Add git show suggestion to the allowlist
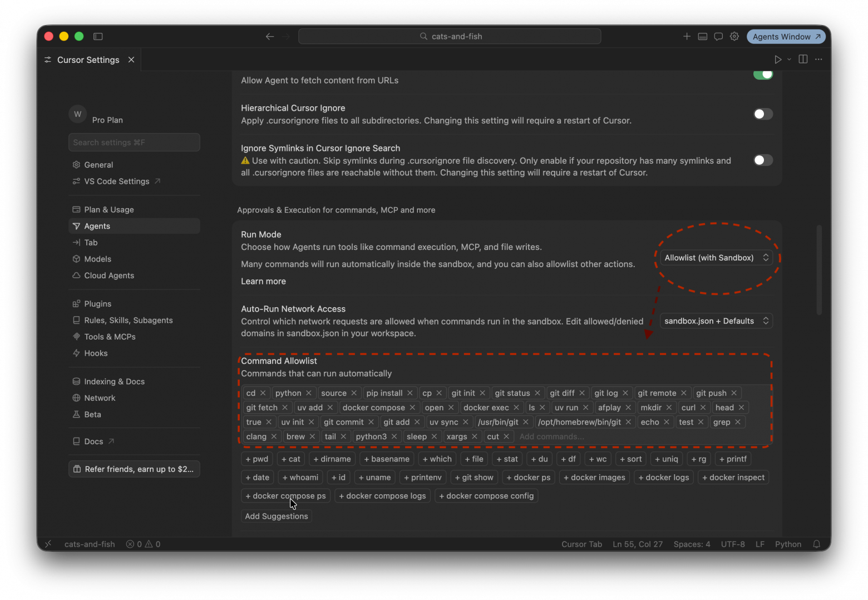868x600 pixels. (x=474, y=478)
